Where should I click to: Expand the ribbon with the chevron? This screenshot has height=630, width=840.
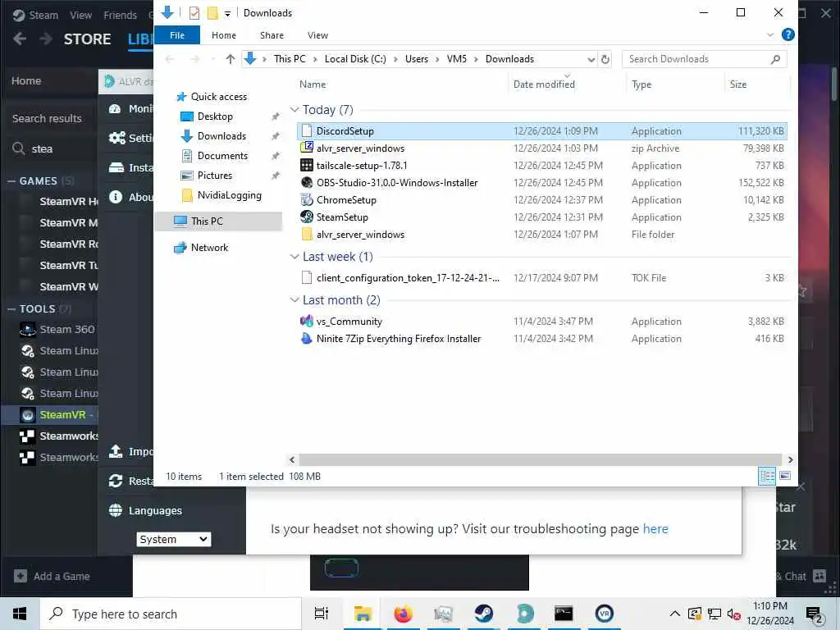[x=770, y=34]
